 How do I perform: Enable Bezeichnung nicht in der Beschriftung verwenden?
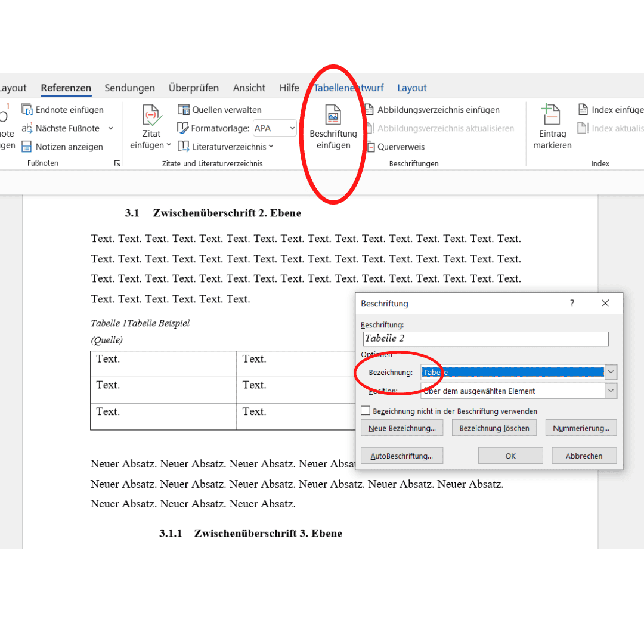coord(366,411)
